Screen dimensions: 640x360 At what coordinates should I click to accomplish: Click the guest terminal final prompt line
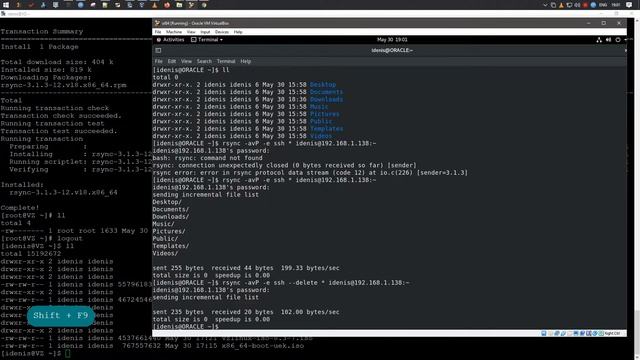click(186, 327)
